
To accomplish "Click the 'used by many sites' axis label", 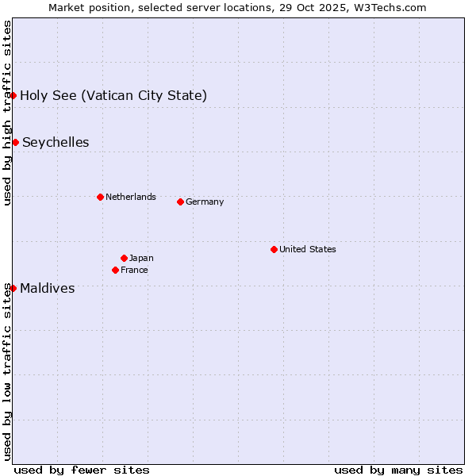I will point(398,470).
